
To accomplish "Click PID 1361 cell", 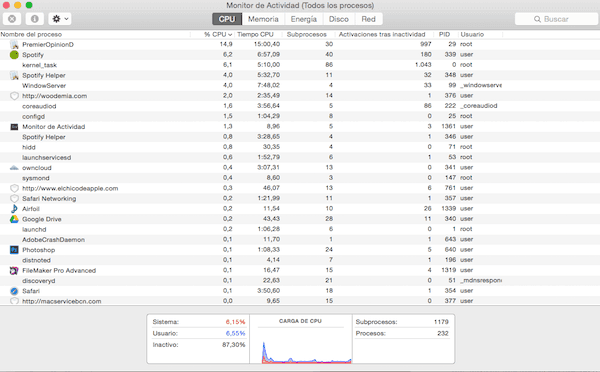I will pyautogui.click(x=448, y=126).
